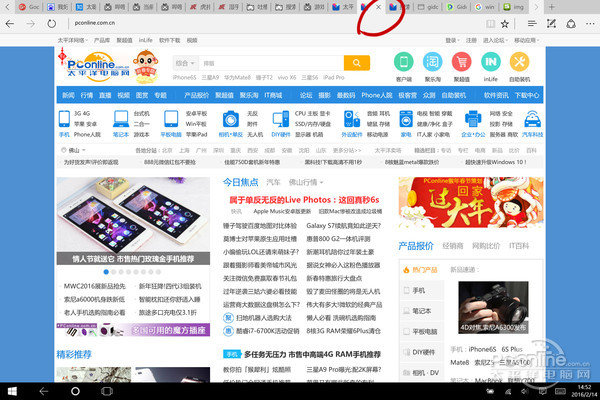Open the 佛山 city selector dropdown
The image size is (600, 400).
point(73,150)
